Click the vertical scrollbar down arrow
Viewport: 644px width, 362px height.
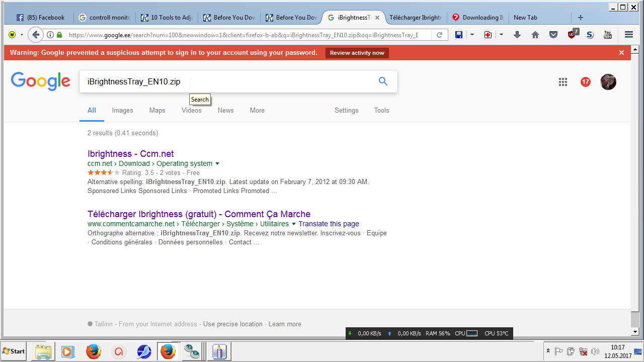(x=635, y=332)
